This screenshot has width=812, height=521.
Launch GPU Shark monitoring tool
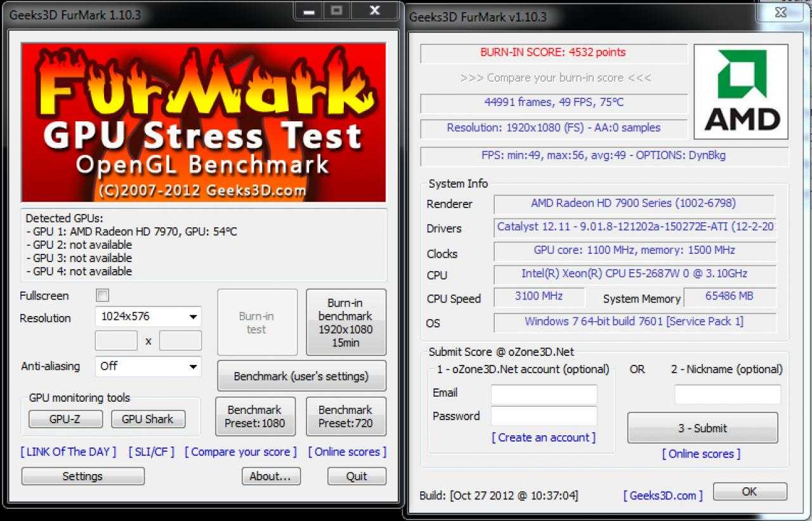pyautogui.click(x=148, y=419)
